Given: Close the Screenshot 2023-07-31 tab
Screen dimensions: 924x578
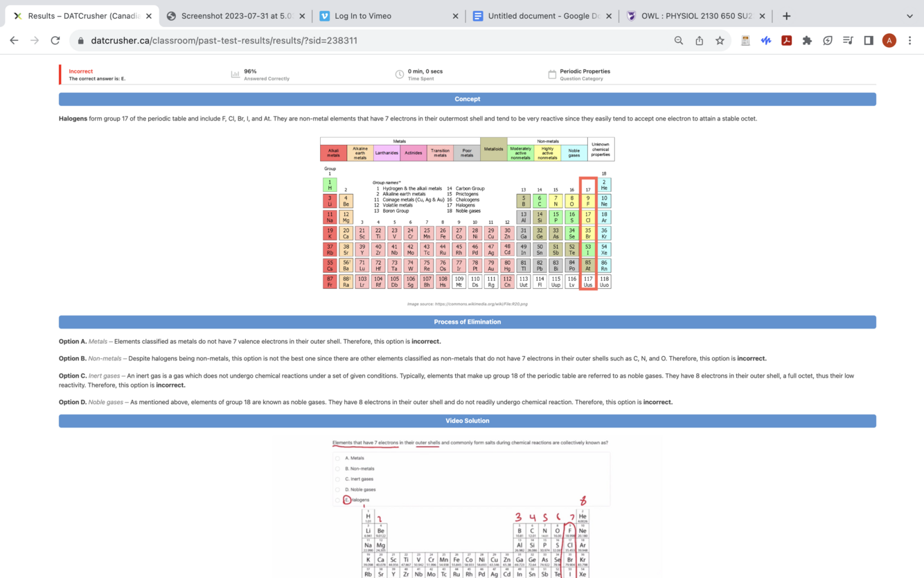Looking at the screenshot, I should tap(302, 16).
